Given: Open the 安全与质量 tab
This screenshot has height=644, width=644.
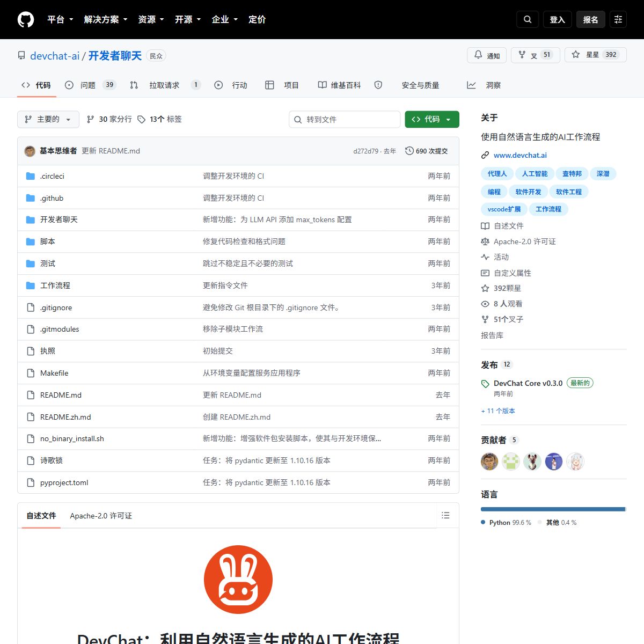Looking at the screenshot, I should pyautogui.click(x=407, y=85).
